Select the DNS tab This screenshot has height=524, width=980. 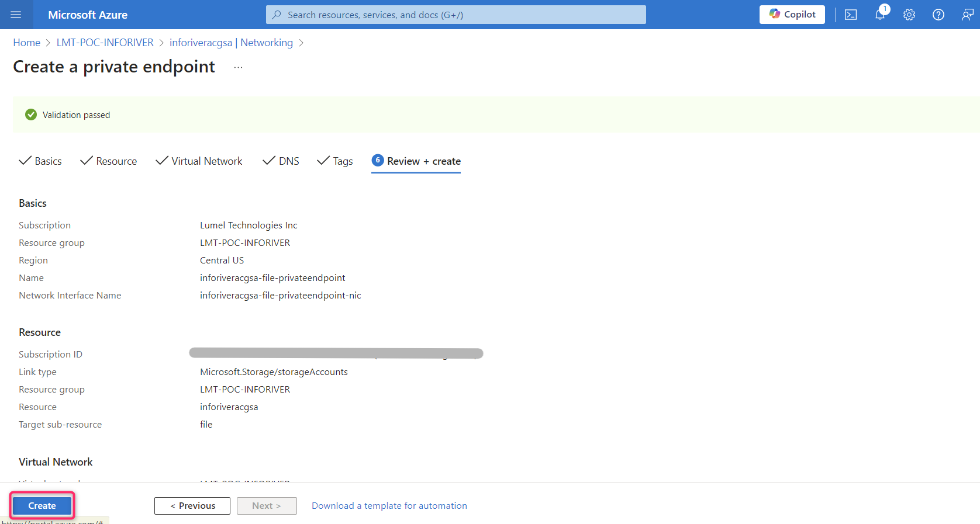coord(281,161)
